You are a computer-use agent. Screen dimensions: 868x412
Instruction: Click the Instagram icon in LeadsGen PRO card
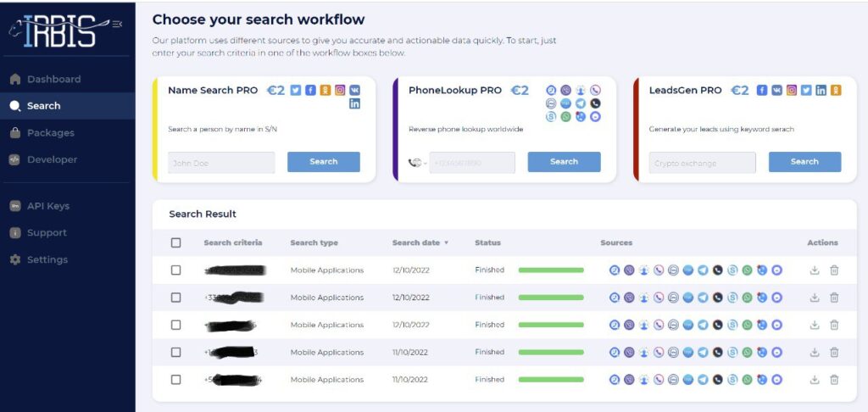tap(792, 90)
